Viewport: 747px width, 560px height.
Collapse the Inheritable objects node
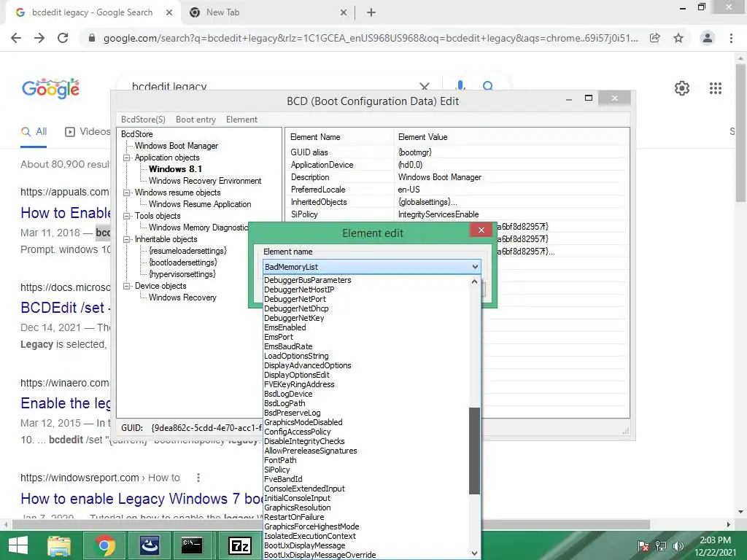coord(127,239)
